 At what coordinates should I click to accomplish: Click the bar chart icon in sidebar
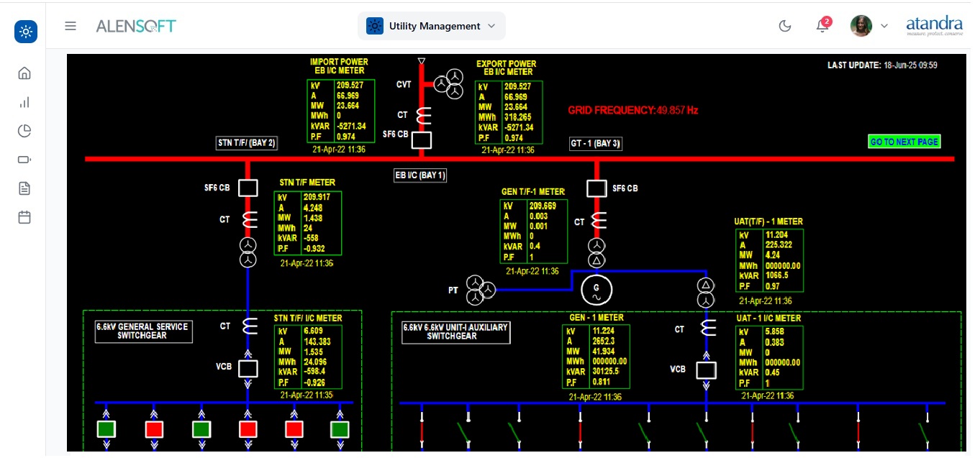tap(24, 102)
